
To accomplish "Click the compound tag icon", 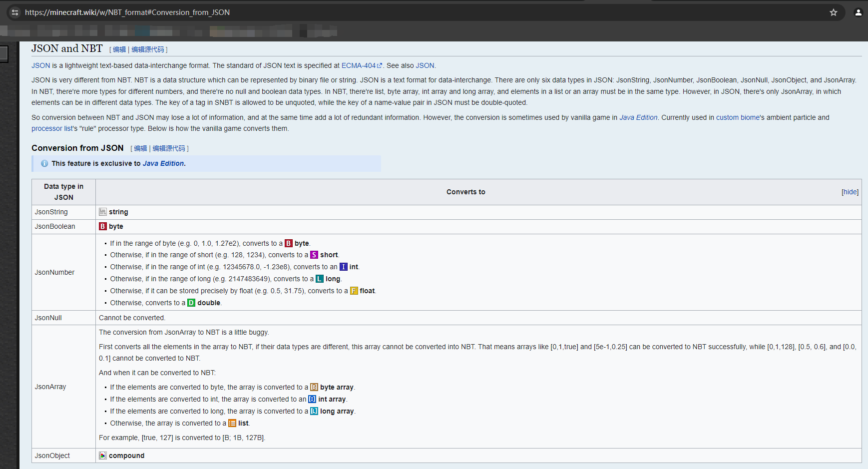I will coord(102,456).
